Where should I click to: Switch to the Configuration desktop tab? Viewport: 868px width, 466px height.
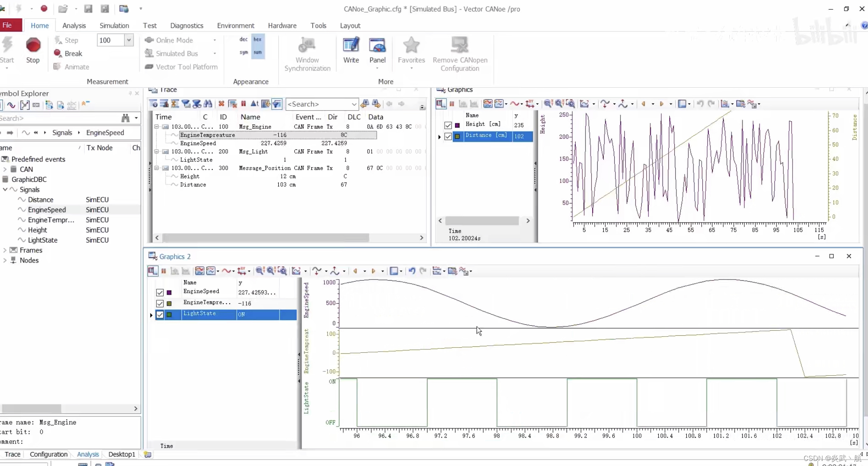point(48,454)
